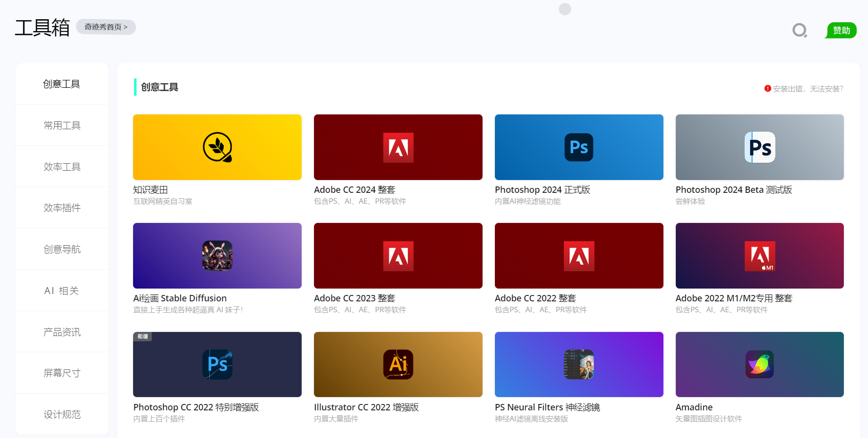
Task: Open Ai绘画 Stable Diffusion title
Action: coord(180,298)
